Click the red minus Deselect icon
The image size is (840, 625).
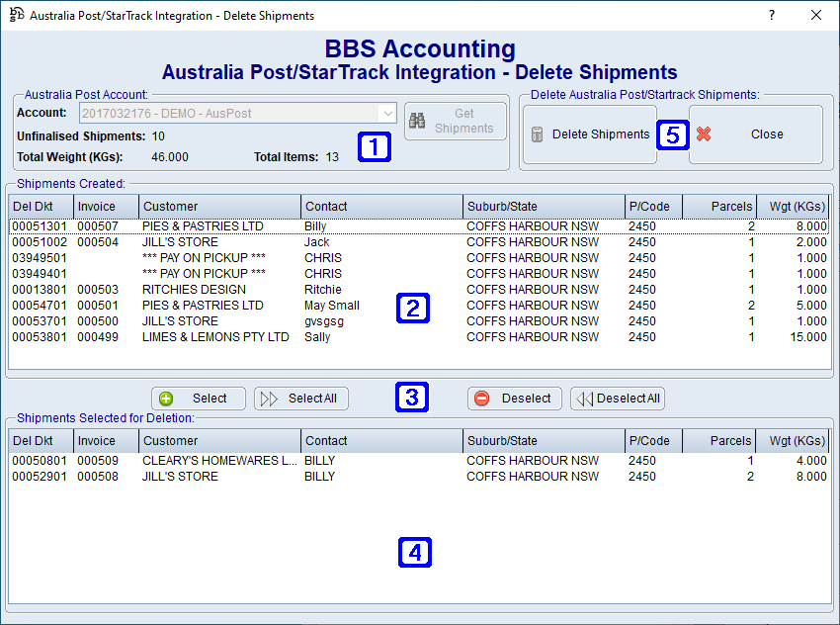[482, 399]
